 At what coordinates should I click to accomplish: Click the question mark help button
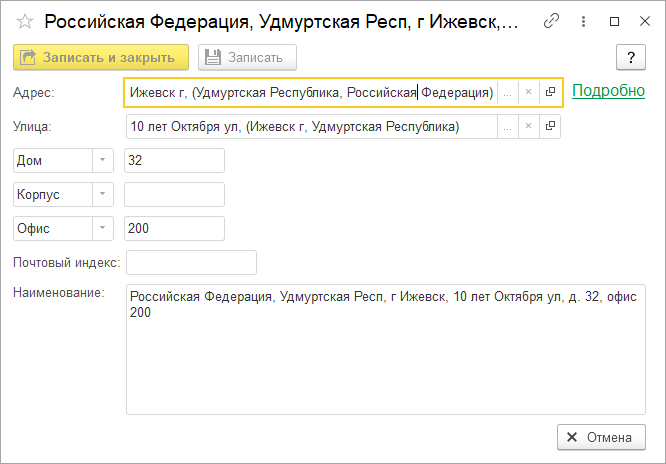click(x=631, y=57)
